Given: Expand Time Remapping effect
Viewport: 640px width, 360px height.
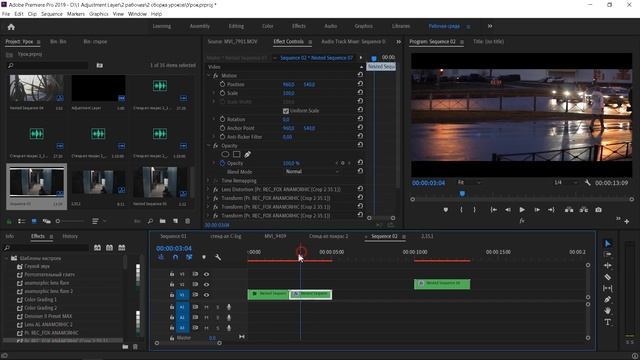Looking at the screenshot, I should pyautogui.click(x=209, y=180).
